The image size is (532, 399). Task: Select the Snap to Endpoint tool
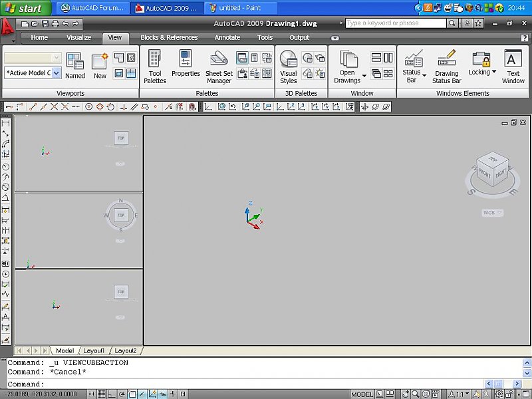[x=33, y=107]
